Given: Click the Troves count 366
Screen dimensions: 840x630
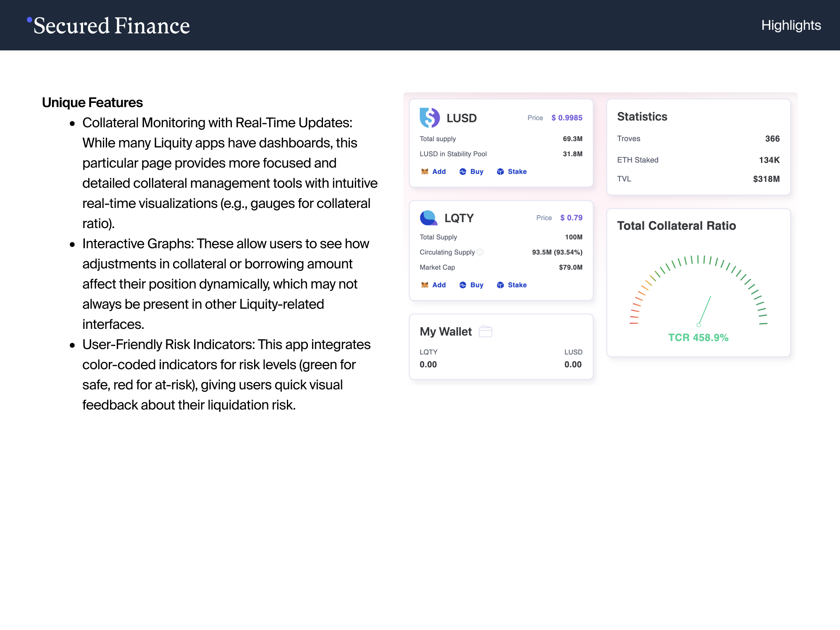Looking at the screenshot, I should (772, 139).
